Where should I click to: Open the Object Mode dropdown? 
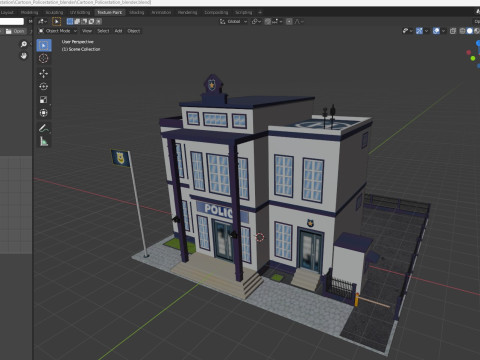[x=58, y=31]
